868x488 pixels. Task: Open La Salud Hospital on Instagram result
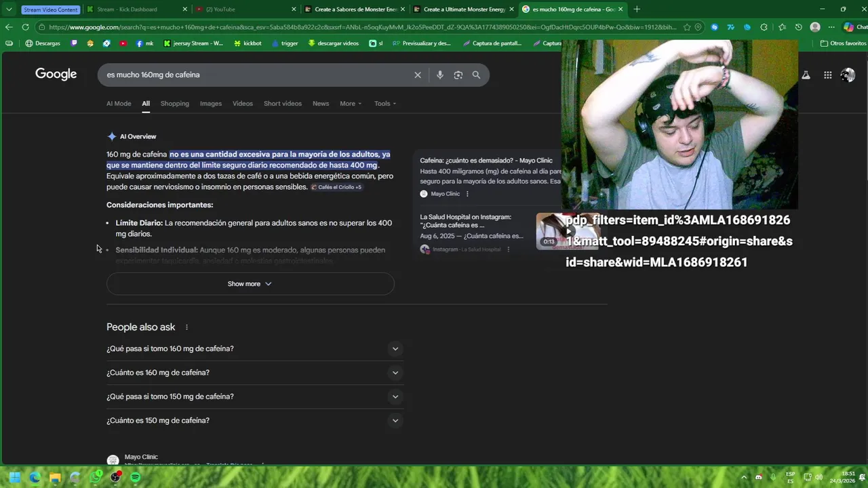coord(466,221)
